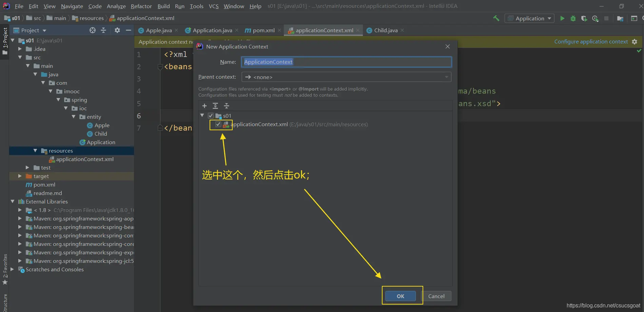Screen dimensions: 644x312
Task: Click the Build project hammer icon
Action: coord(496,18)
